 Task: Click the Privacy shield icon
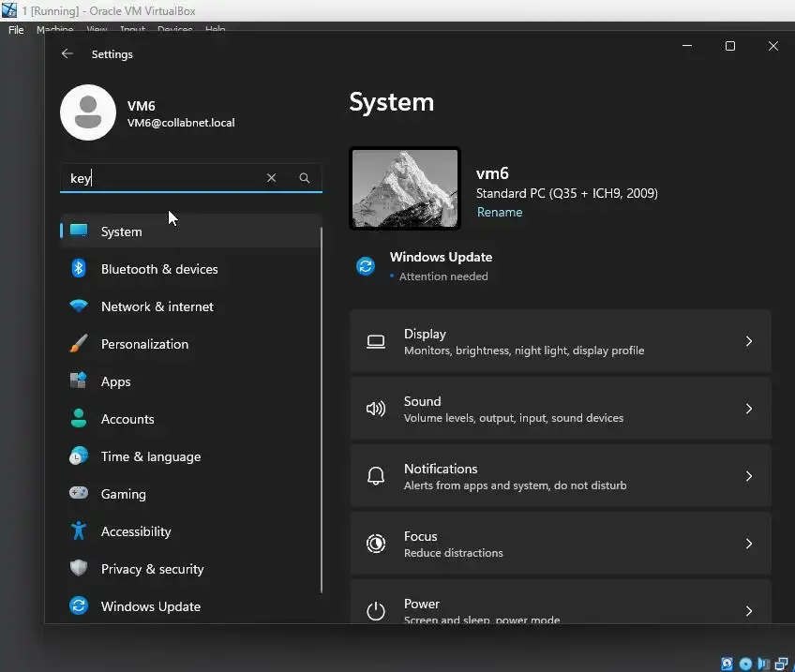point(79,568)
